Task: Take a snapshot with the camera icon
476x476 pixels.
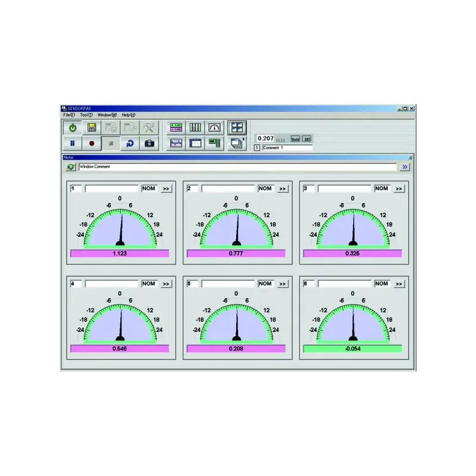Action: (x=149, y=143)
